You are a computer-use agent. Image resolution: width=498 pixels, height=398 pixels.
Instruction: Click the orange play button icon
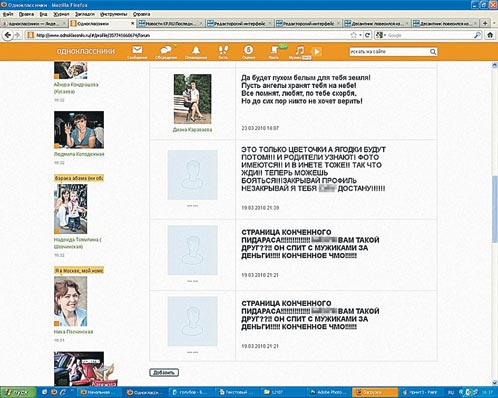pos(317,52)
